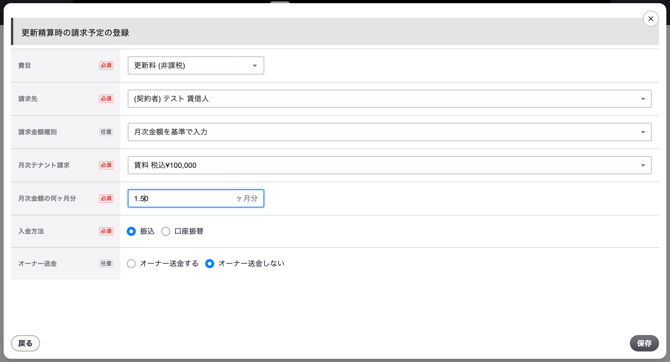The height and width of the screenshot is (362, 670).
Task: Click the 任意 badge beside 請求金額種別
Action: pyautogui.click(x=106, y=132)
